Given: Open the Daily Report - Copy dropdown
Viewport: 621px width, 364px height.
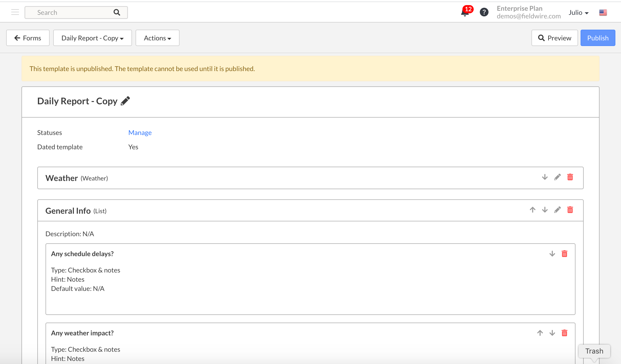Looking at the screenshot, I should 93,38.
